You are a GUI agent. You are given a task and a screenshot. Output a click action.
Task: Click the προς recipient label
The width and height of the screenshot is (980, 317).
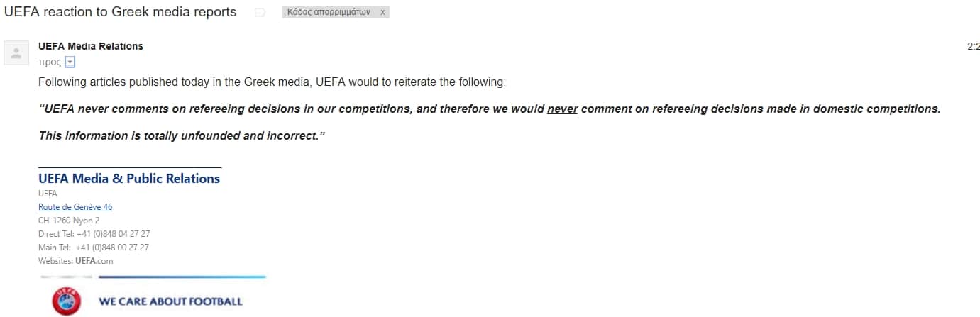click(50, 62)
